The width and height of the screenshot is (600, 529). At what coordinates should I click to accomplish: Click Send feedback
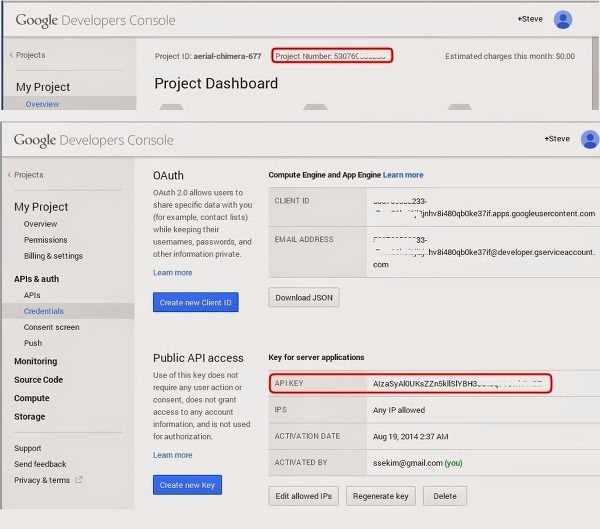point(40,464)
